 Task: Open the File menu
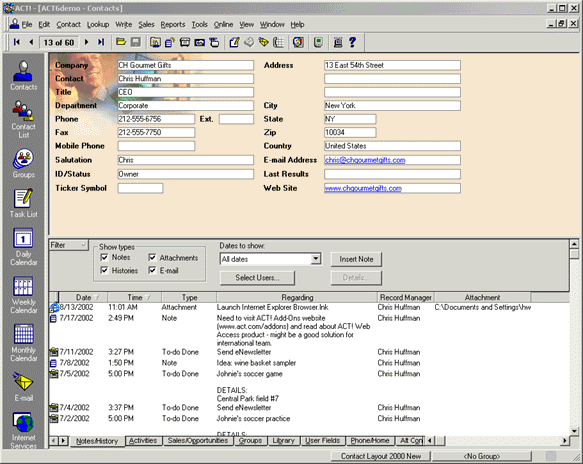click(26, 25)
